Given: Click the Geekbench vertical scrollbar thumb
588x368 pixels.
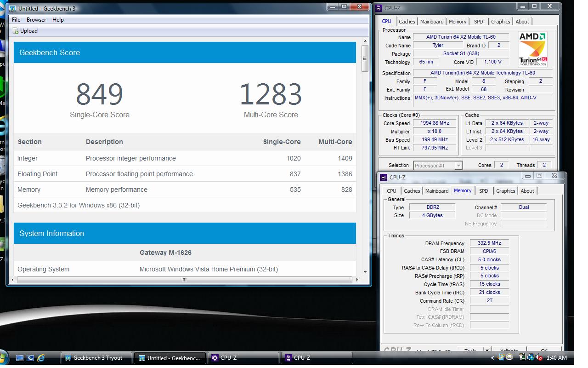Looking at the screenshot, I should pos(365,58).
